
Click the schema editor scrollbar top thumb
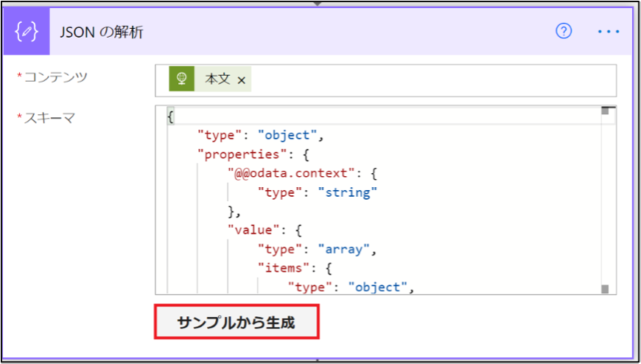pyautogui.click(x=605, y=111)
